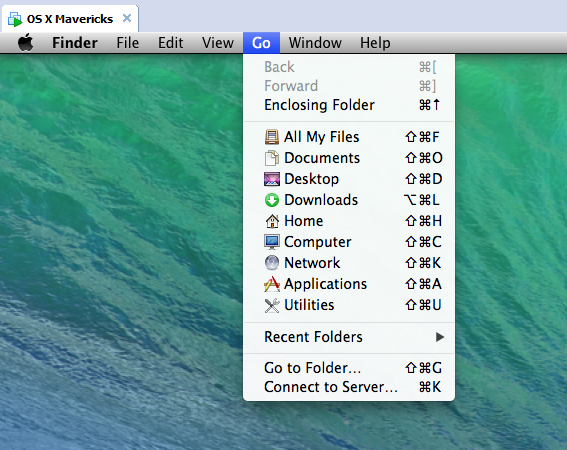Image resolution: width=567 pixels, height=450 pixels.
Task: Click the ⇧⌘F shortcut label
Action: click(422, 137)
